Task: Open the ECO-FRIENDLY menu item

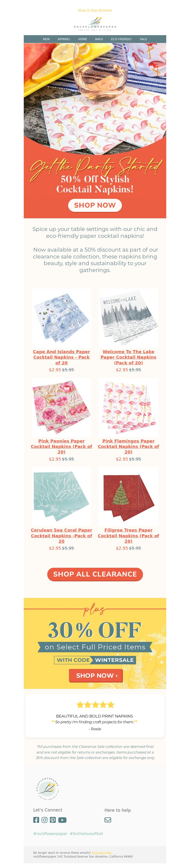Action: coord(121,39)
